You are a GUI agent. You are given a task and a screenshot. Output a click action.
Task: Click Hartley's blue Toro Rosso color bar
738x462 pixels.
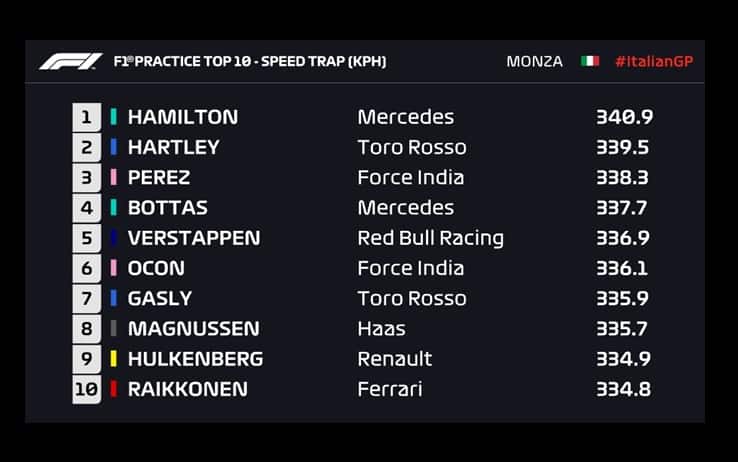click(114, 147)
